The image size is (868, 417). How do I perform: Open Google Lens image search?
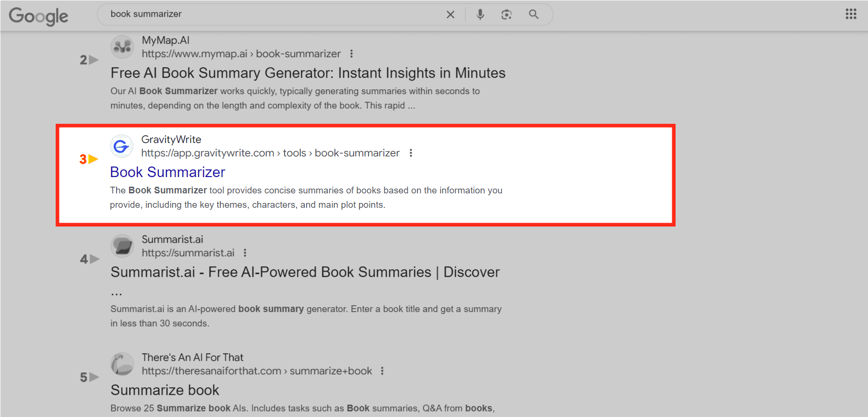click(506, 14)
